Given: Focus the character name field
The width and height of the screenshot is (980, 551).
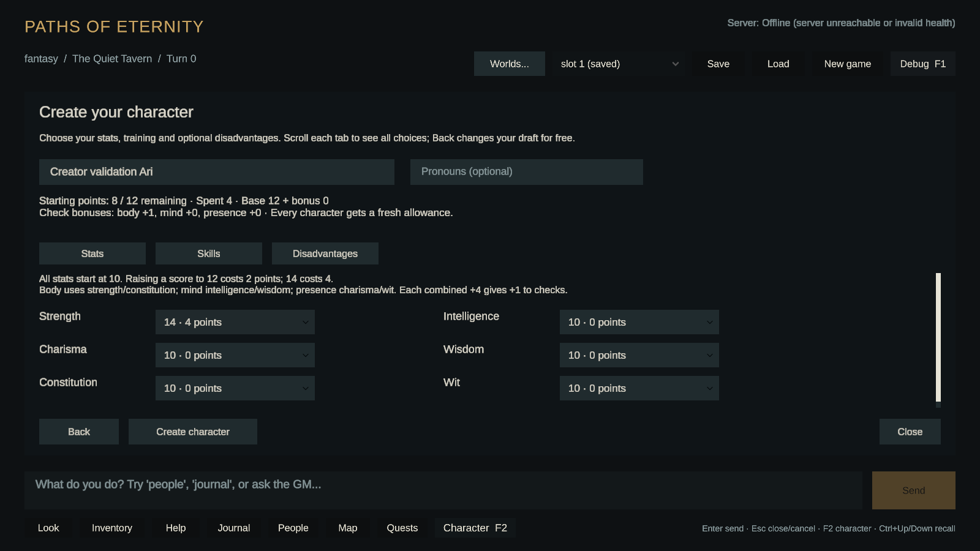Looking at the screenshot, I should coord(217,172).
